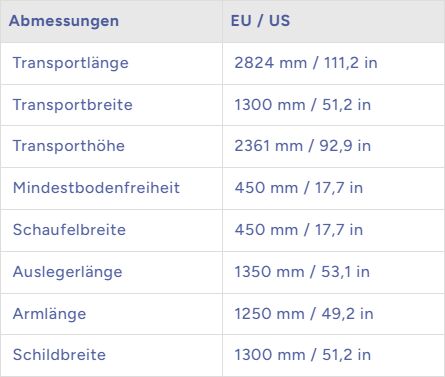The height and width of the screenshot is (377, 445).
Task: Click the Schildbreite value 1300 mm / 51,2 in
Action: 302,355
